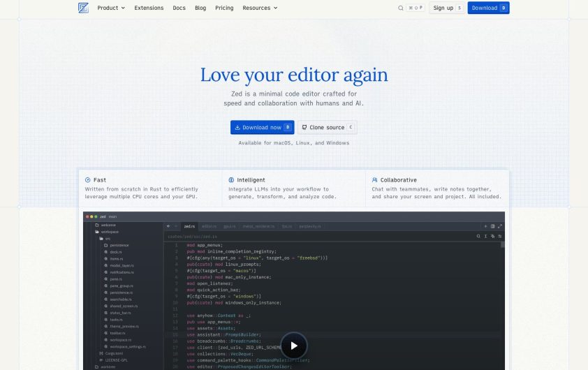Switch to the editor.rs tab
The image size is (588, 370).
tap(209, 226)
